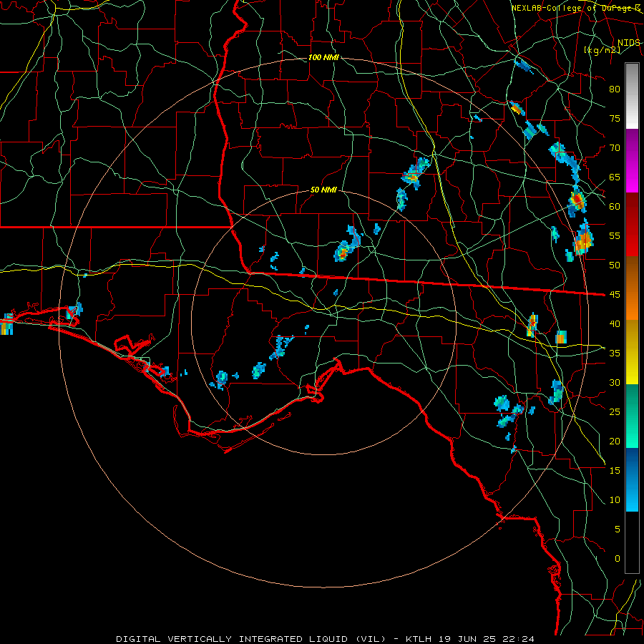Pick the magenta-purple segment of the color bar
The height and width of the screenshot is (644, 644).
[x=632, y=160]
